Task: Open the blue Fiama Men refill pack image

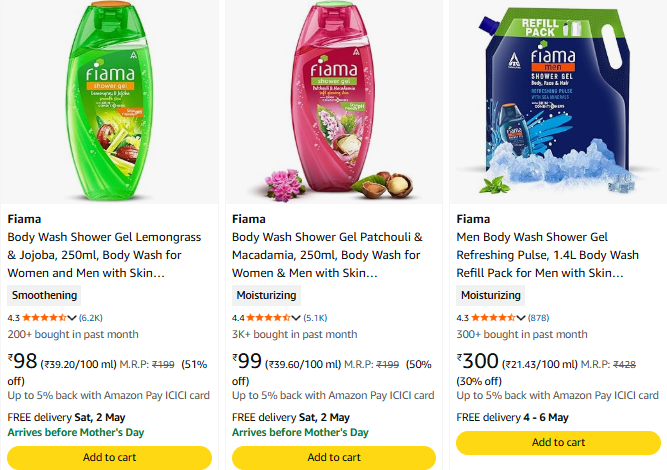Action: (x=558, y=100)
